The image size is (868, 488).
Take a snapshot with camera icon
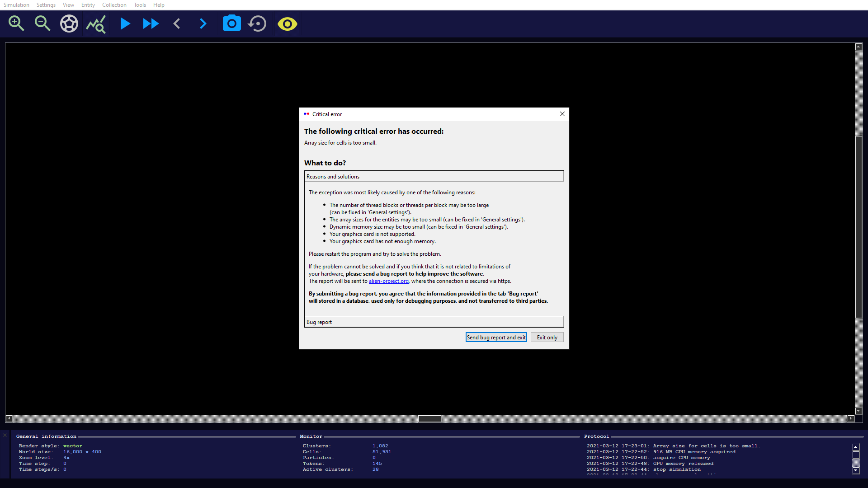click(231, 23)
